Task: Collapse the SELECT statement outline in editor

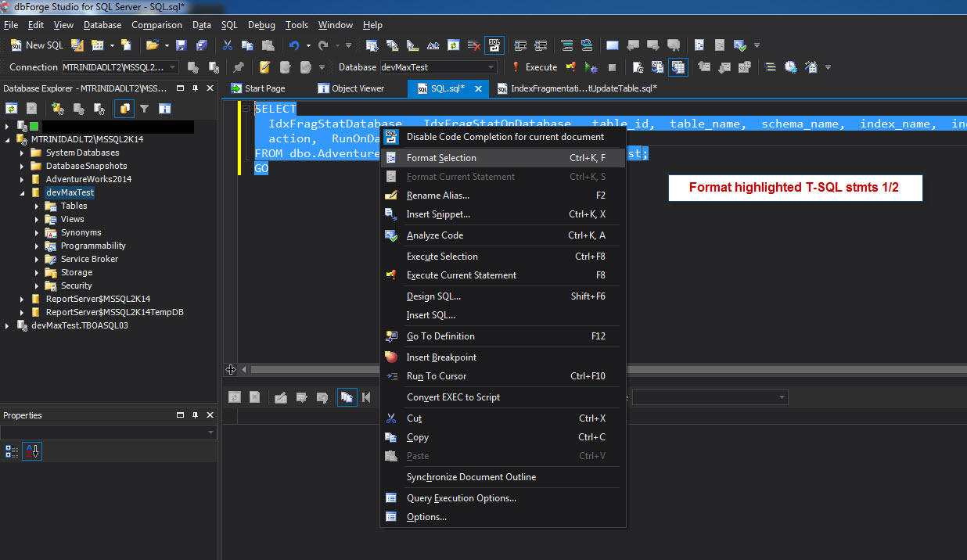Action: pyautogui.click(x=246, y=109)
